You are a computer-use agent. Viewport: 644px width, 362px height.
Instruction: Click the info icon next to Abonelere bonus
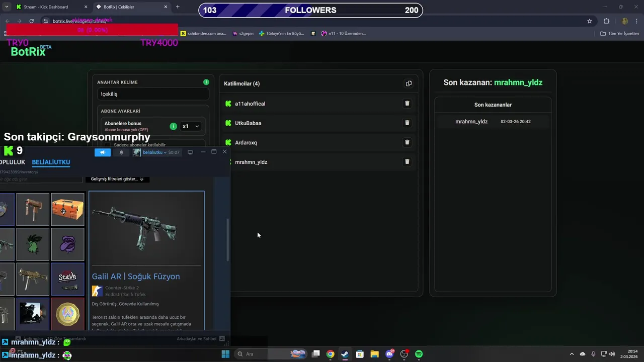pos(173,126)
